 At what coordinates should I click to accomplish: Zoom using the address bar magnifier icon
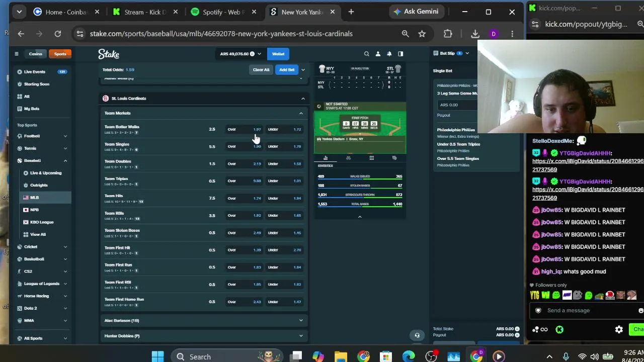405,34
